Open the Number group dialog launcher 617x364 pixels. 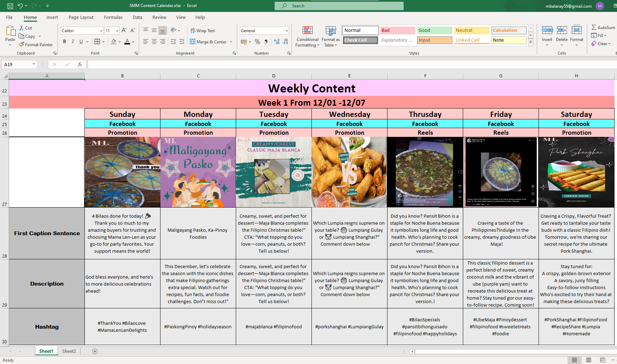coord(289,53)
